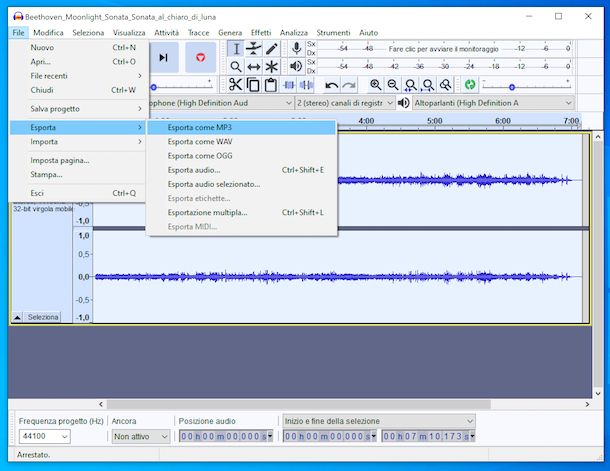Trim audio outside selection icon

point(289,84)
